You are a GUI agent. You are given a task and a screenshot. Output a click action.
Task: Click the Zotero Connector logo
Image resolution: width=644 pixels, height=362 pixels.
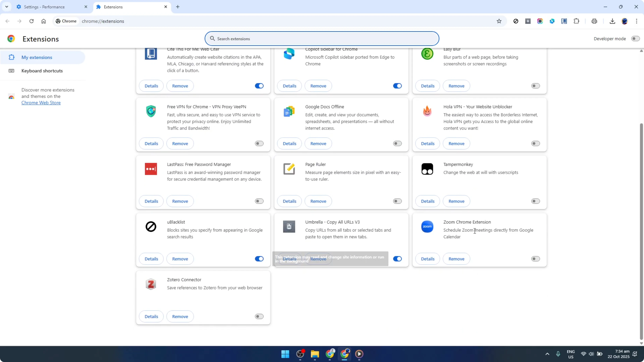(x=151, y=284)
